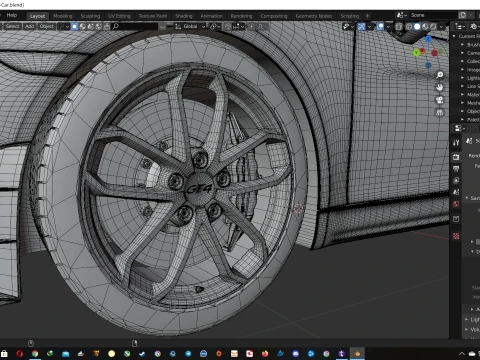Open the Rendering workspace tab
480x360 pixels.
[x=241, y=16]
